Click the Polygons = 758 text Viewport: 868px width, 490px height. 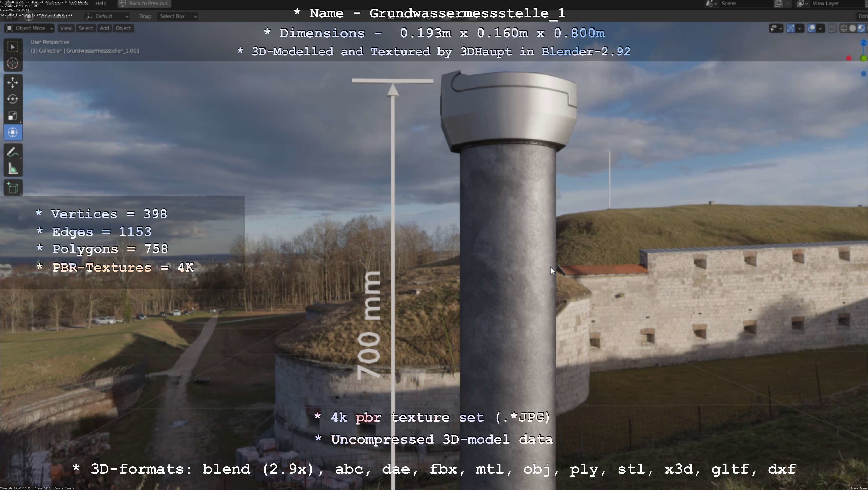(102, 249)
